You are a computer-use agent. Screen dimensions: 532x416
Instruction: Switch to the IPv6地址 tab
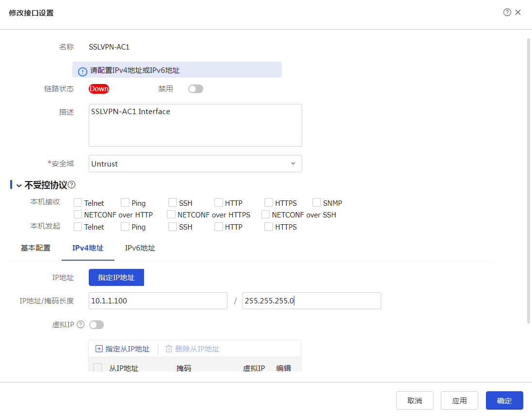pyautogui.click(x=140, y=248)
